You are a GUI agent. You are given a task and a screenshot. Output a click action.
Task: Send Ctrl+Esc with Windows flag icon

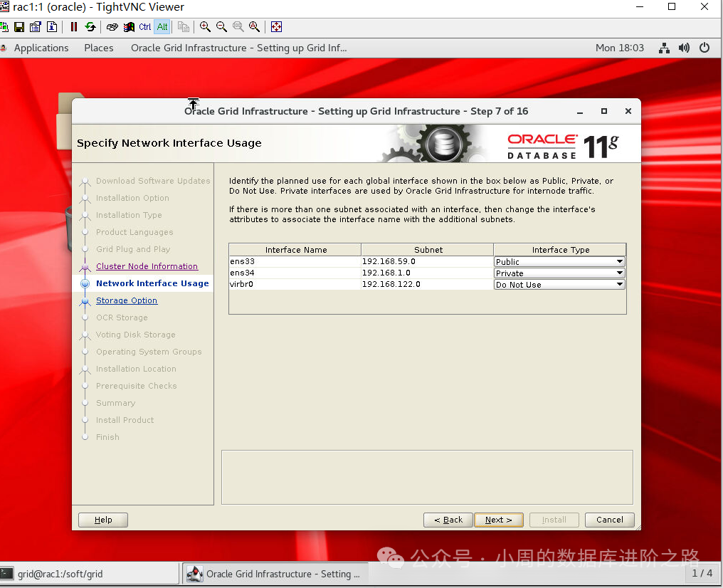(x=129, y=27)
